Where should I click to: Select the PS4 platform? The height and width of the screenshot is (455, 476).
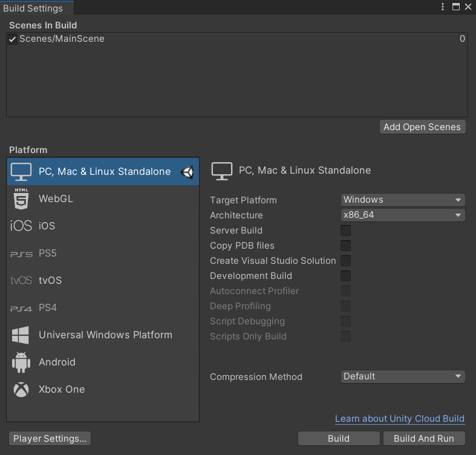point(103,308)
